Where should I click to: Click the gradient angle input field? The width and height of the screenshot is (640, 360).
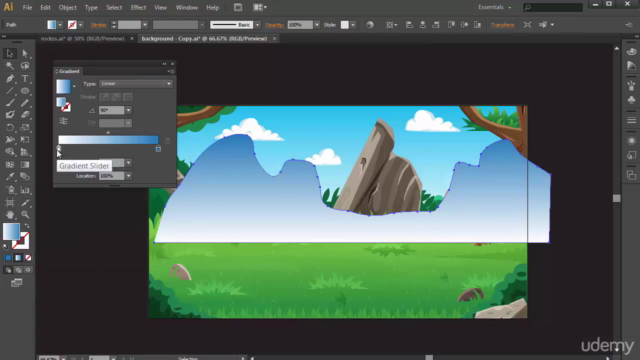coord(112,110)
